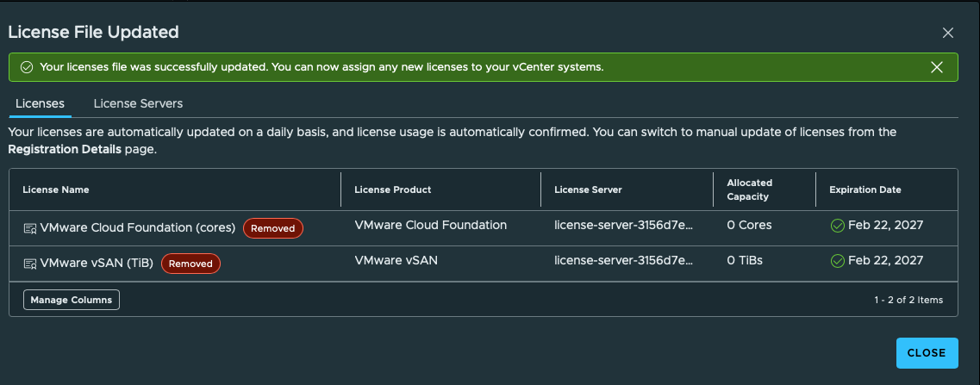
Task: Click the VMware Cloud Foundation product cell
Action: (431, 225)
